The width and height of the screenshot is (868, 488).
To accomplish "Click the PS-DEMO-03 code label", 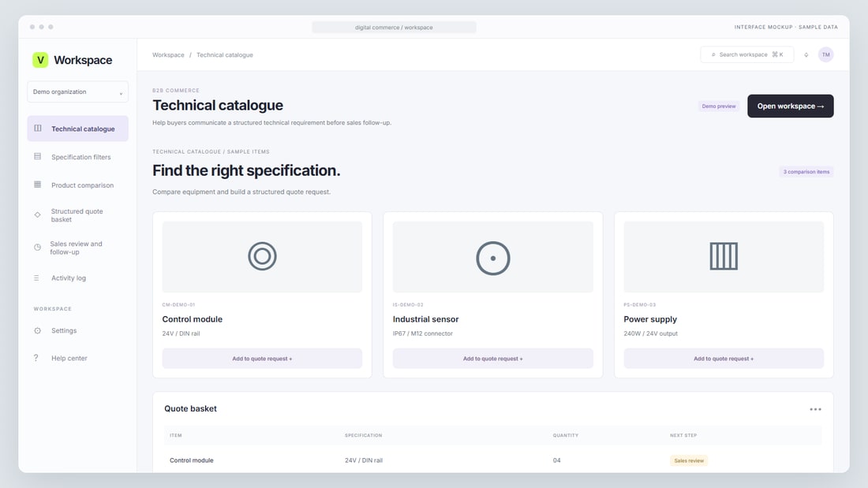I will [x=639, y=305].
